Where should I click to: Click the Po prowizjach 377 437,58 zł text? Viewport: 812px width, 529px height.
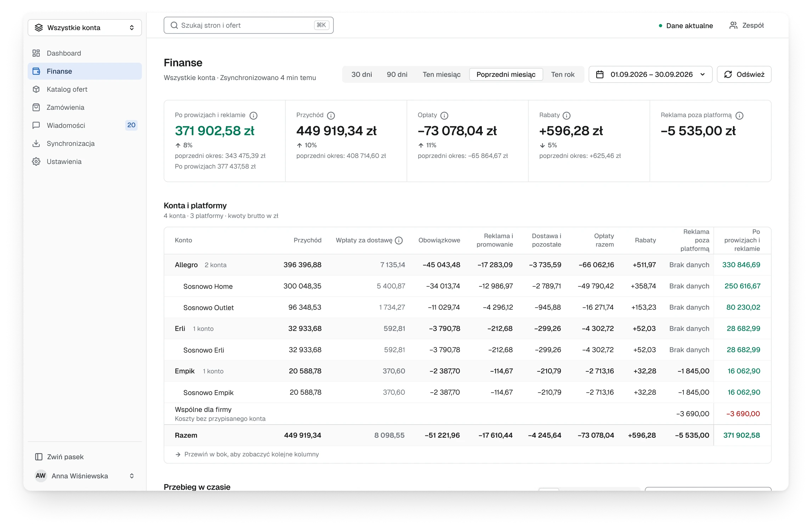click(x=215, y=166)
